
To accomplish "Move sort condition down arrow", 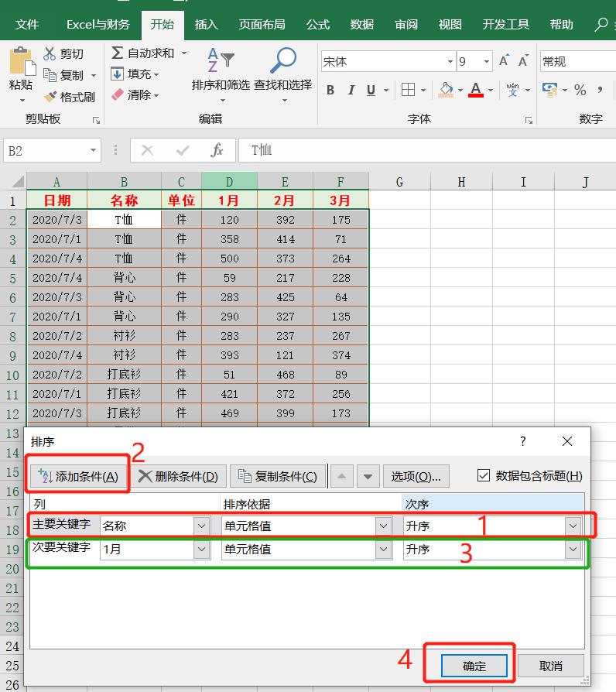I will pyautogui.click(x=368, y=476).
